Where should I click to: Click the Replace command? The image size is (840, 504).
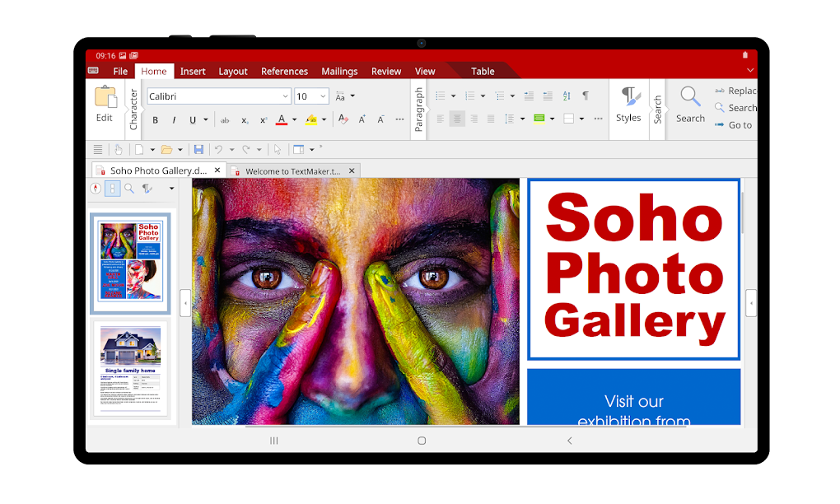click(737, 91)
